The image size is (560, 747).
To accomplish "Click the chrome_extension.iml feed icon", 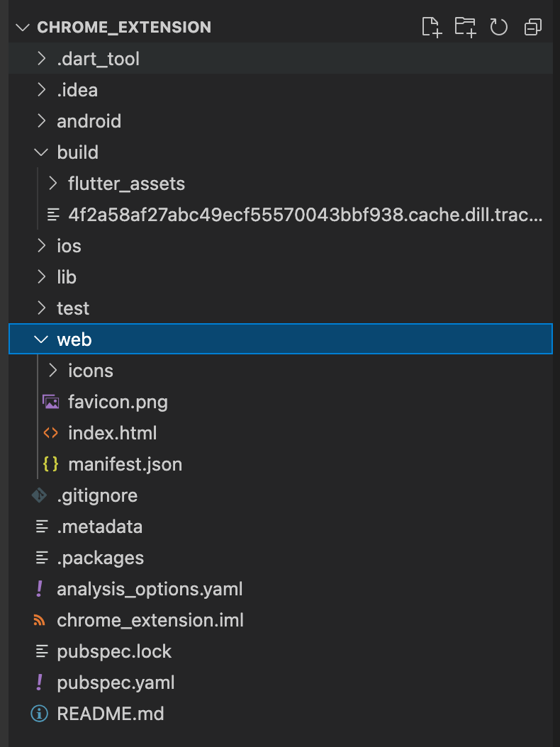I will 40,620.
